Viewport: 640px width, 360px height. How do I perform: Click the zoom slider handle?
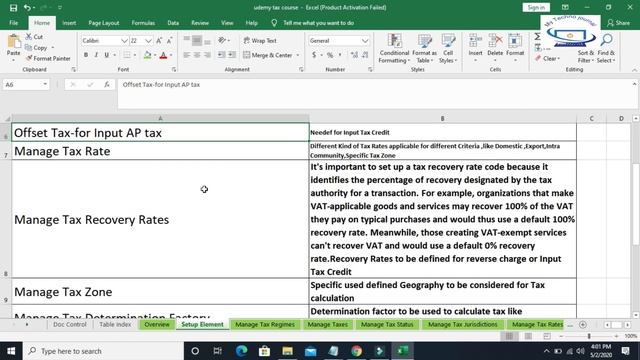pyautogui.click(x=589, y=336)
